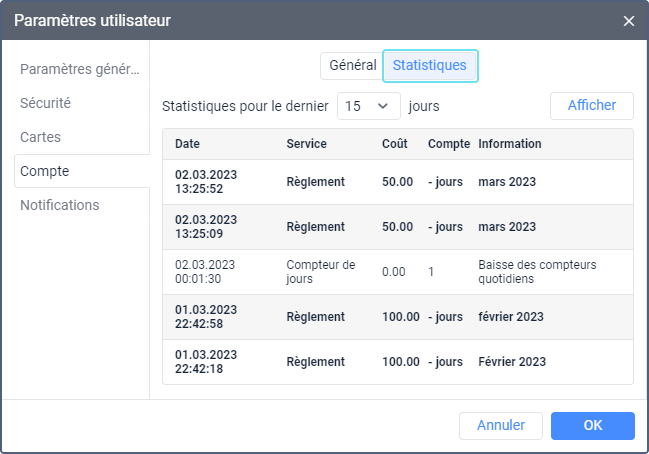Select the Compteur de jours row
The height and width of the screenshot is (454, 649).
pyautogui.click(x=397, y=272)
